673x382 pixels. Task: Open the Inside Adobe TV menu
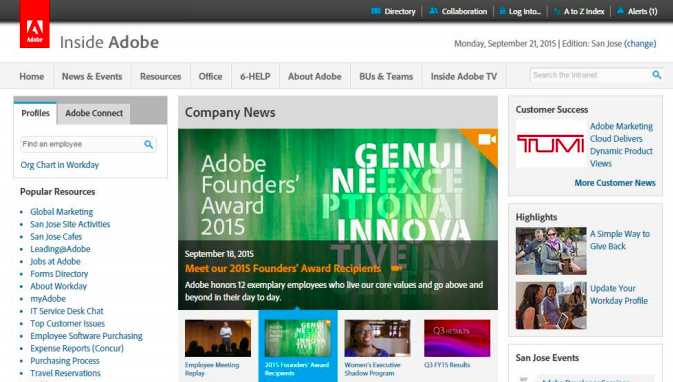pyautogui.click(x=464, y=76)
